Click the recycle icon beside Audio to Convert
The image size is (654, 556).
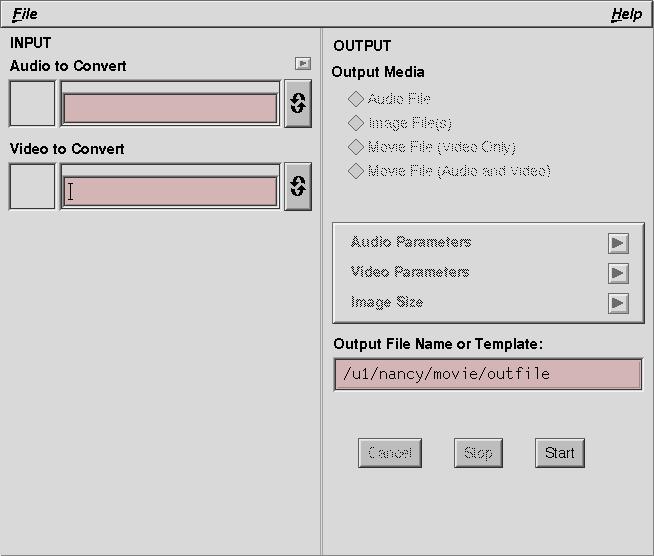coord(298,103)
